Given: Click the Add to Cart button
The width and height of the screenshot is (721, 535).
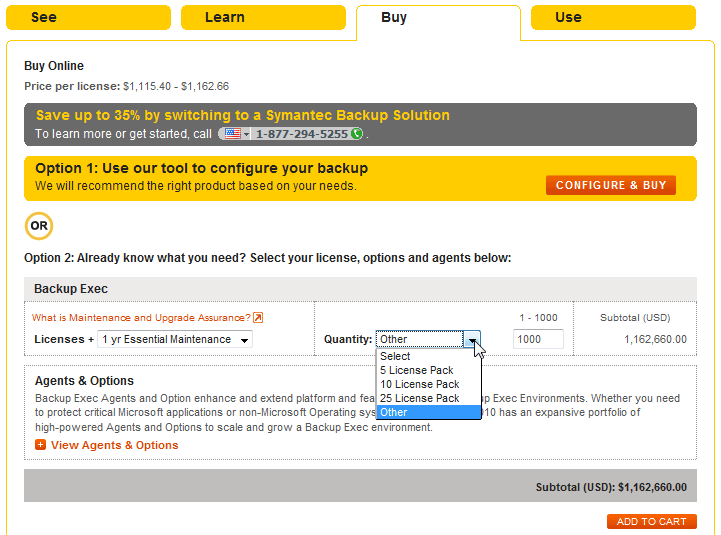Looking at the screenshot, I should 652,522.
